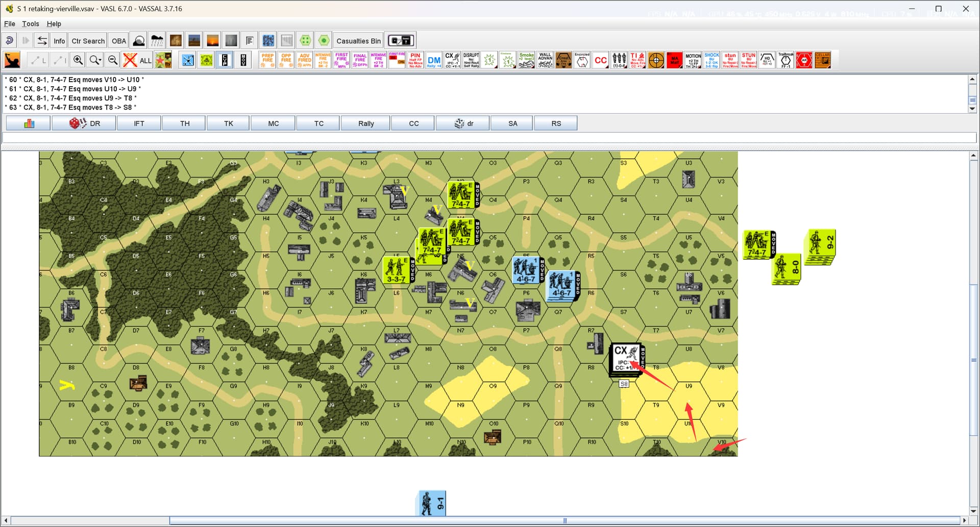Image resolution: width=980 pixels, height=527 pixels.
Task: Open the Tools menu
Action: [x=31, y=24]
